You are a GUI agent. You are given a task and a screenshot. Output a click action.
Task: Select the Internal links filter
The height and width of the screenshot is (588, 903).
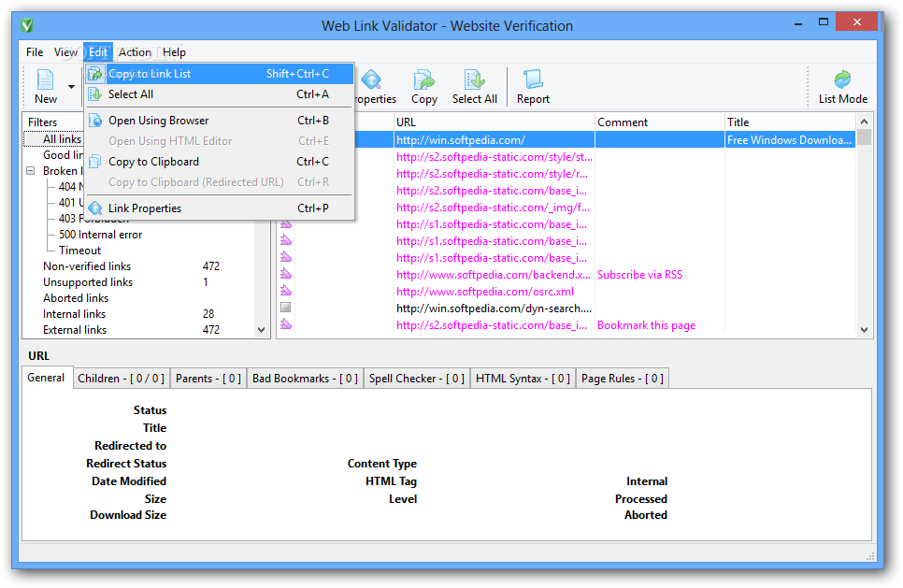[74, 314]
